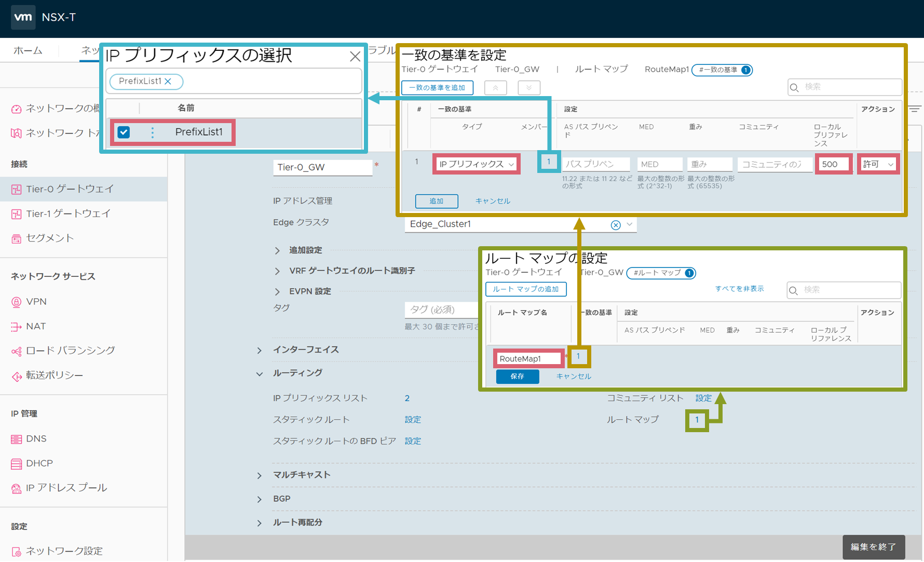This screenshot has width=924, height=562.
Task: Click the セグメント sidebar icon
Action: coord(17,238)
